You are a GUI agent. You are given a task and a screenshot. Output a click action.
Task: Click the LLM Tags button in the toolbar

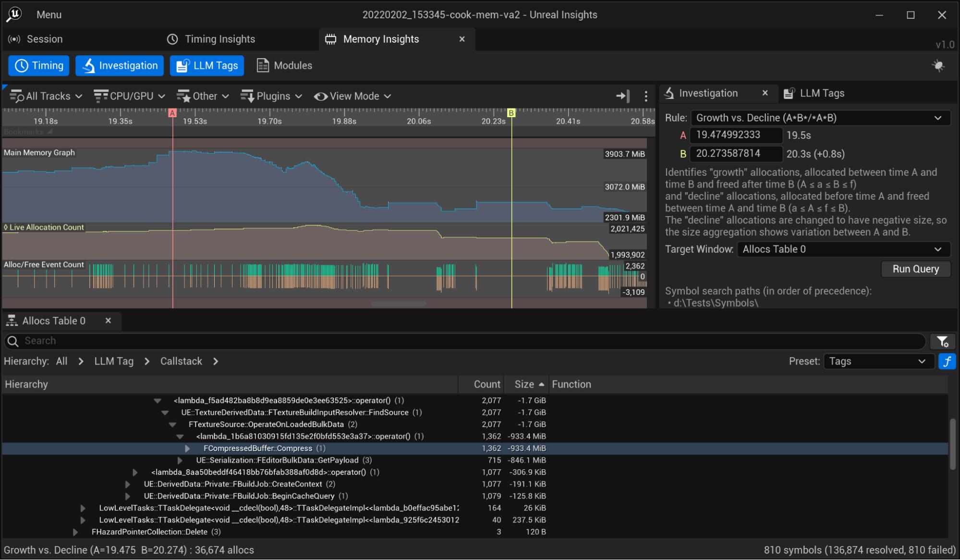[207, 65]
